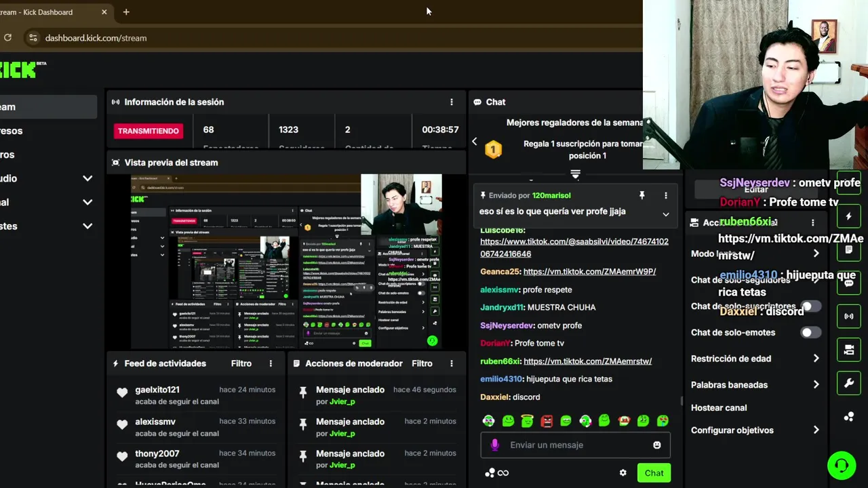Click Jvier_p under the 46 segundos entry
Screen dimensions: 868x488
click(342, 401)
